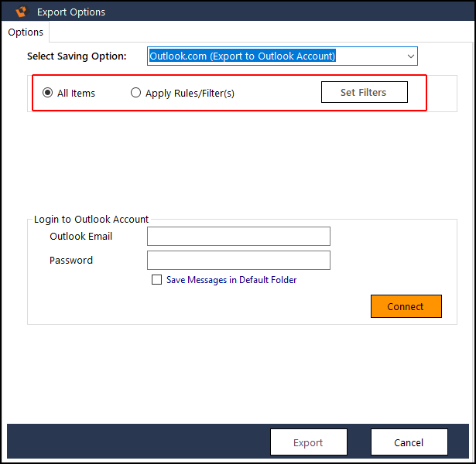Click the Export Options title text
This screenshot has width=476, height=464.
pyautogui.click(x=71, y=12)
